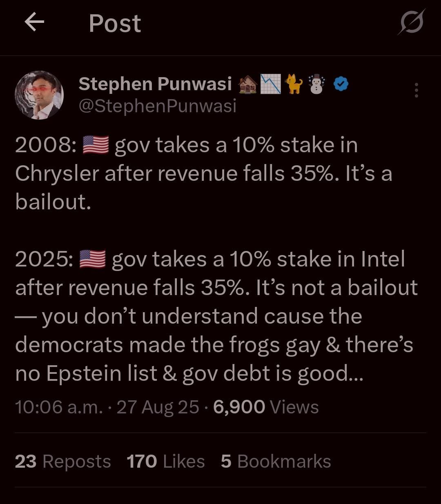Open the Grok slashed-circle icon

coord(412,22)
